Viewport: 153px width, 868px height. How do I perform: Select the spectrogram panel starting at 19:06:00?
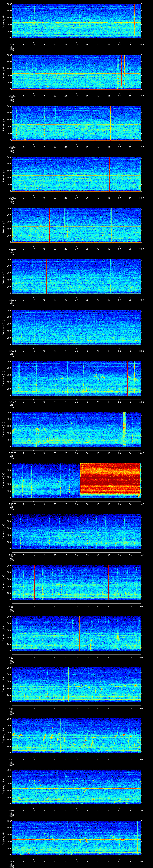click(76, 276)
